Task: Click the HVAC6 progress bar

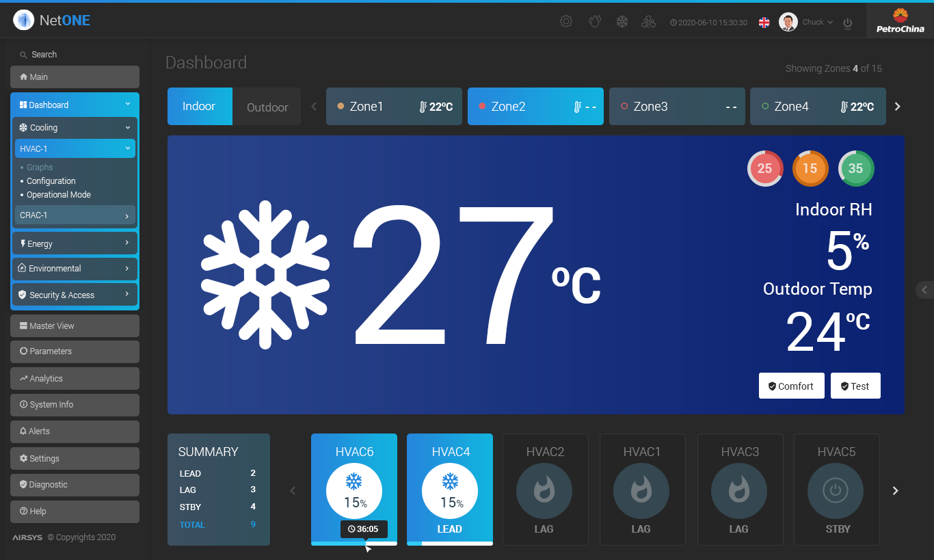Action: coord(353,544)
